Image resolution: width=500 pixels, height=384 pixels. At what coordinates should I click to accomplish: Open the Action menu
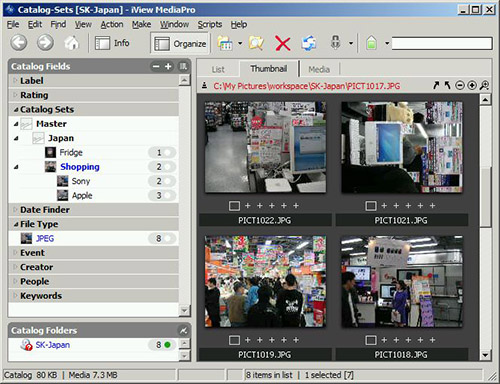click(112, 24)
